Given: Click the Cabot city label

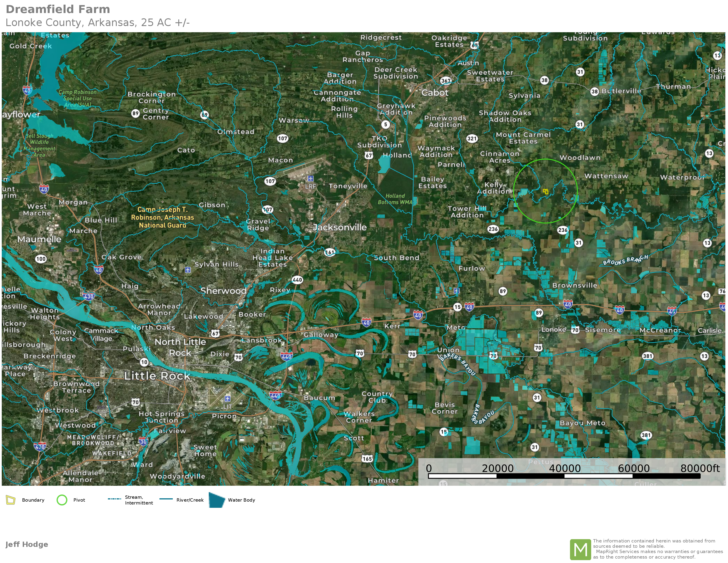Looking at the screenshot, I should click(x=435, y=93).
